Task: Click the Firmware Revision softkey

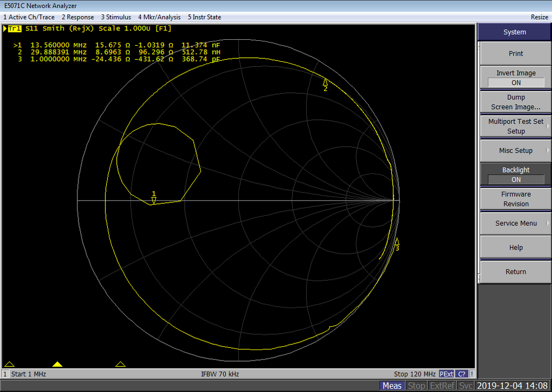Action: pyautogui.click(x=516, y=199)
